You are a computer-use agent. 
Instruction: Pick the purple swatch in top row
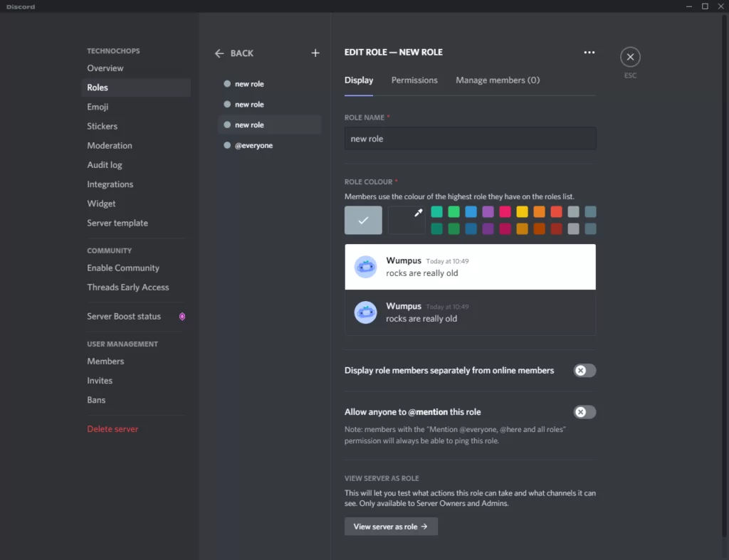pyautogui.click(x=488, y=212)
